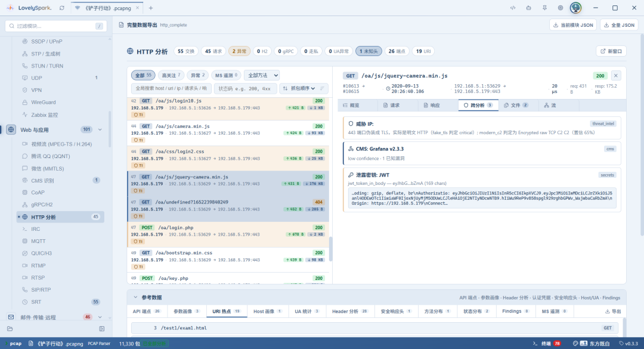Screen dimensions: 644x349
Task: Click the 全量 JSON export button
Action: click(619, 25)
